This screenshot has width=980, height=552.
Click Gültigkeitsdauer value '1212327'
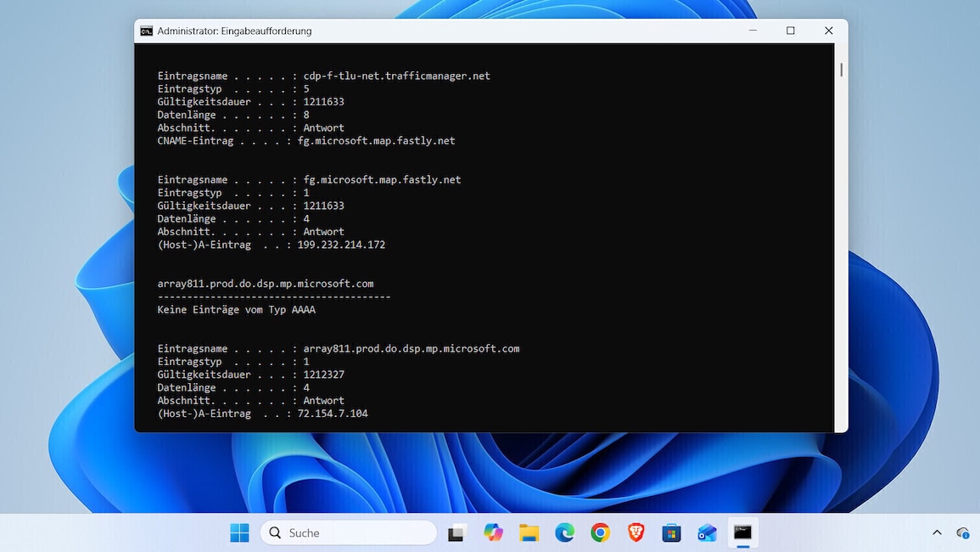(x=324, y=375)
